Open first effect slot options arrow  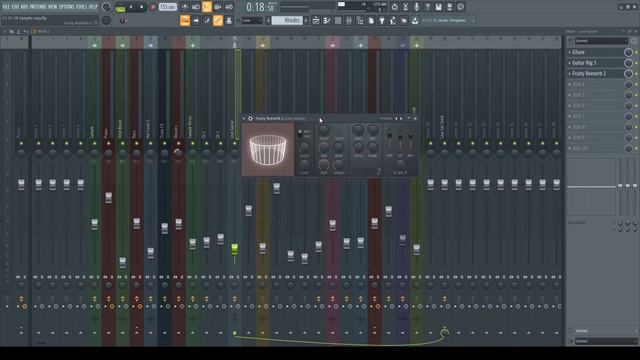(570, 52)
